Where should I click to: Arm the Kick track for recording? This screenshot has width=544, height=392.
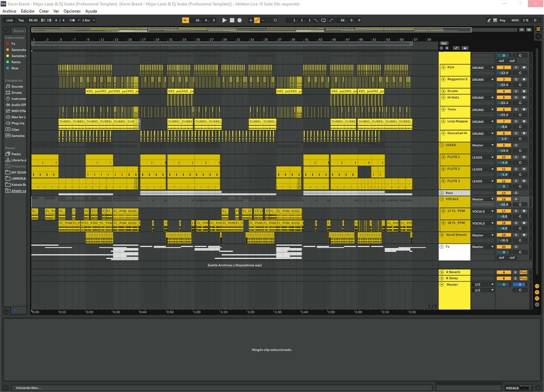524,68
